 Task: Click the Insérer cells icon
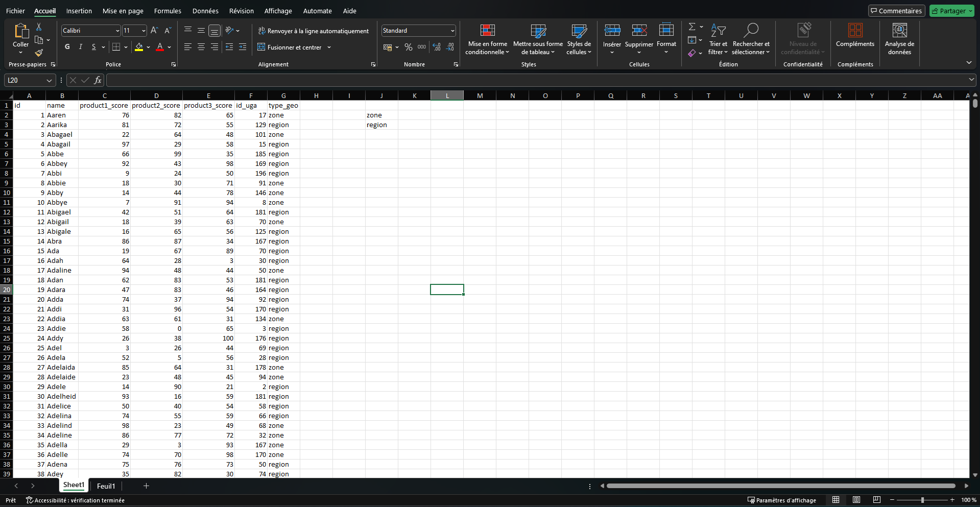612,31
